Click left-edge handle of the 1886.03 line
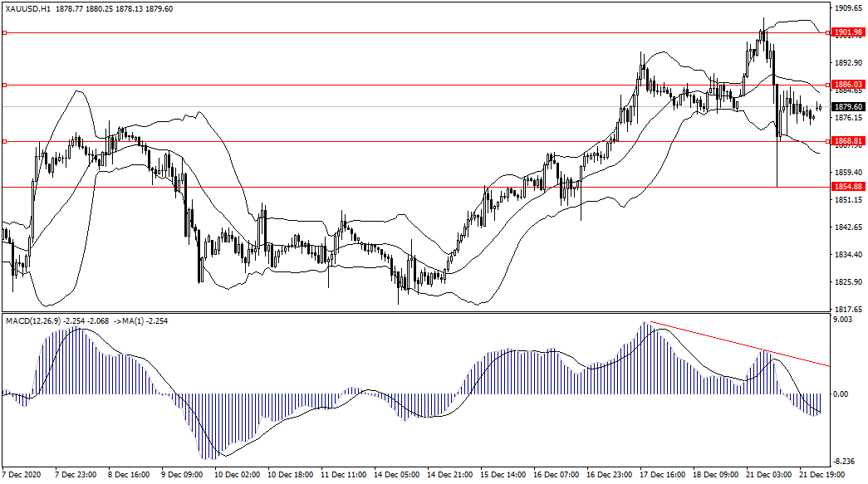 (x=5, y=85)
